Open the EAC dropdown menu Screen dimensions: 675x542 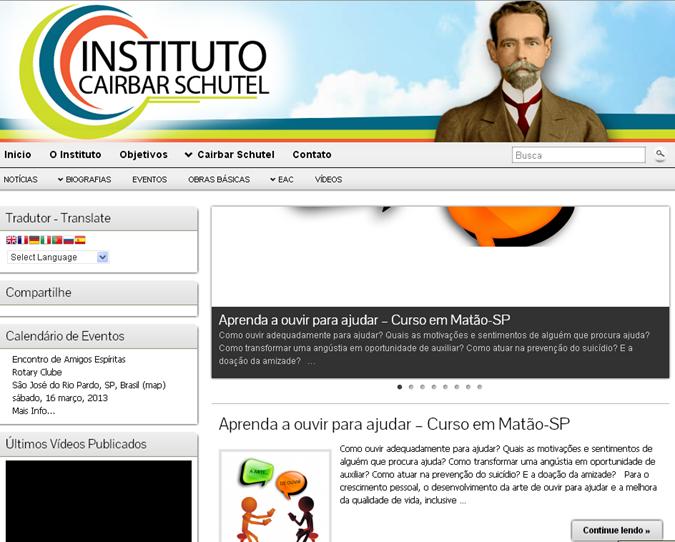point(282,180)
